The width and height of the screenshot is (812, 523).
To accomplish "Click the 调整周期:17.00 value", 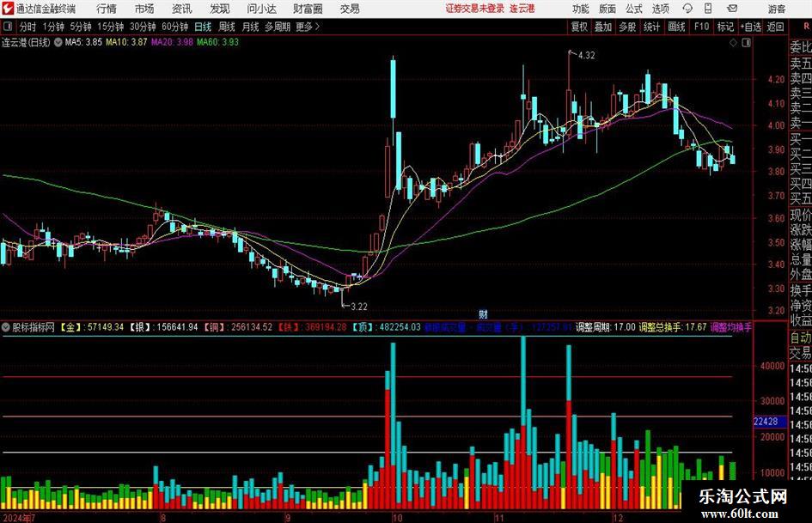I will click(x=605, y=327).
